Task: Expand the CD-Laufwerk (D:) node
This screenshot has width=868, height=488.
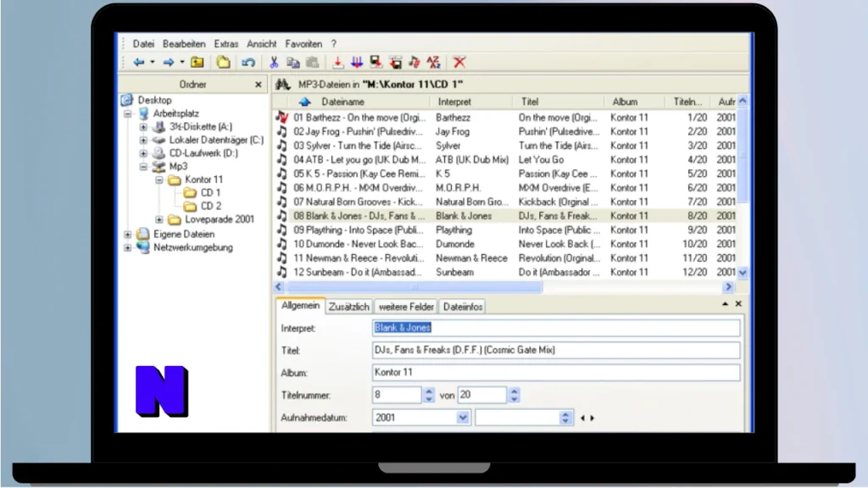Action: pos(143,153)
